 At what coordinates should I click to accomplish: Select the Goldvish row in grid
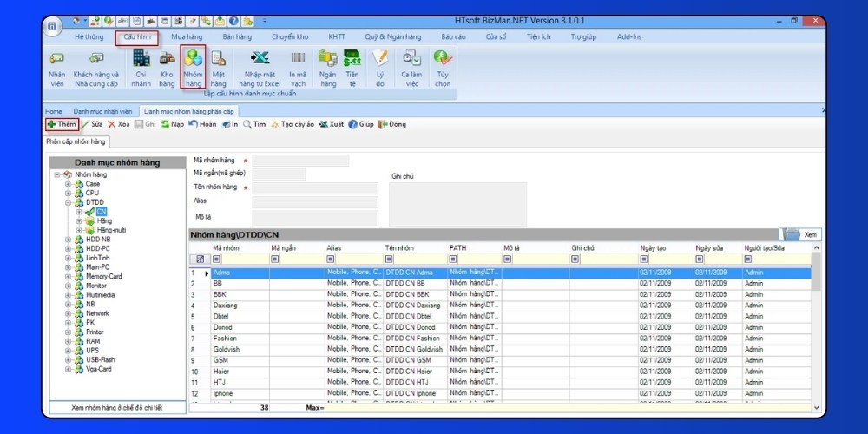point(500,349)
